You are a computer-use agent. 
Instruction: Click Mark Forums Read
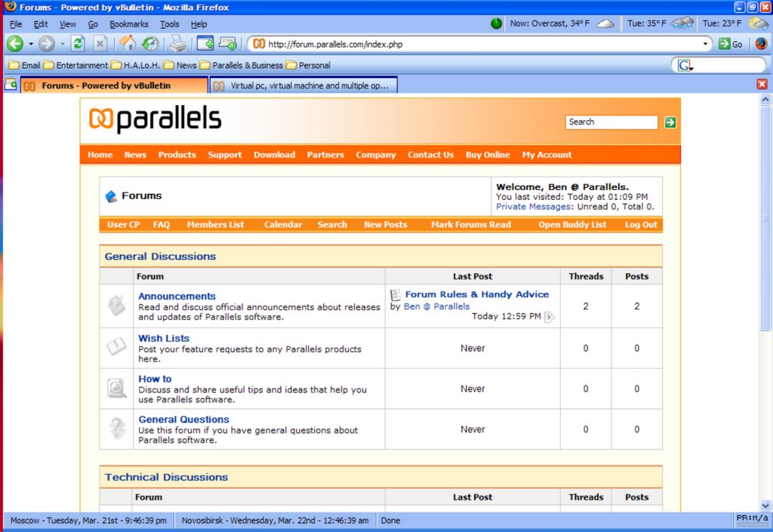(471, 225)
